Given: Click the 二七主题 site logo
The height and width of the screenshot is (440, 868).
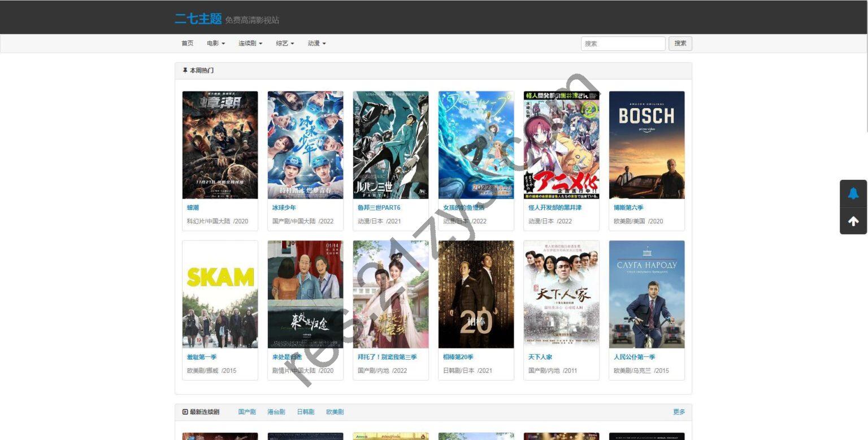Looking at the screenshot, I should 198,19.
